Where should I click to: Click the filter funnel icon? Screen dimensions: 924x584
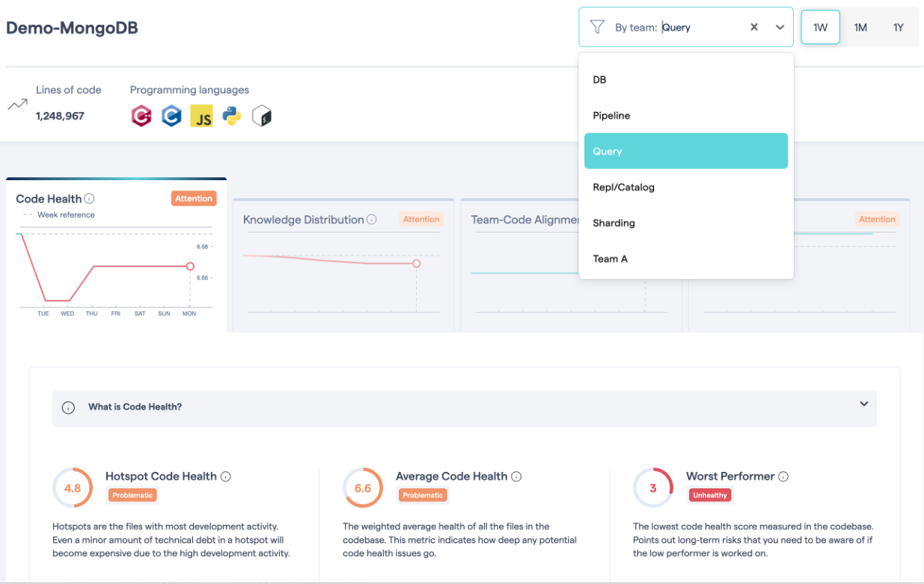pyautogui.click(x=596, y=27)
